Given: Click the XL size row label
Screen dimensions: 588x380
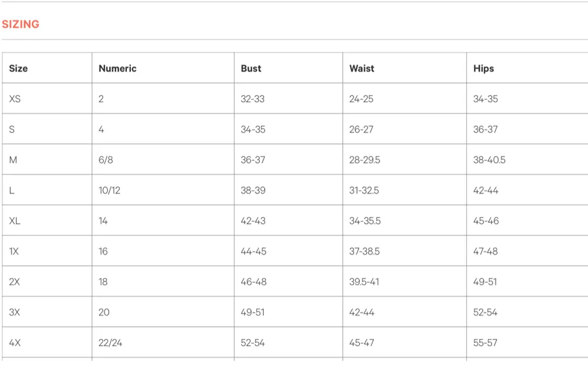Looking at the screenshot, I should (x=15, y=221).
